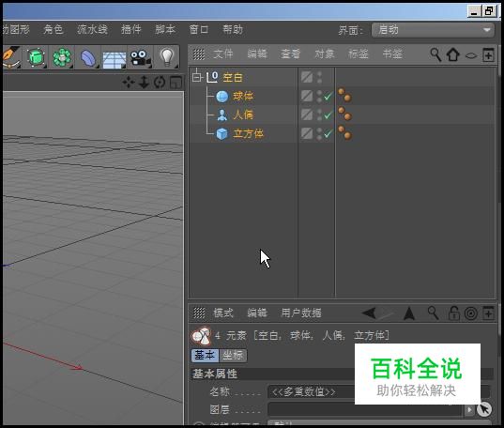Click the viewport rotate camera icon

click(160, 83)
